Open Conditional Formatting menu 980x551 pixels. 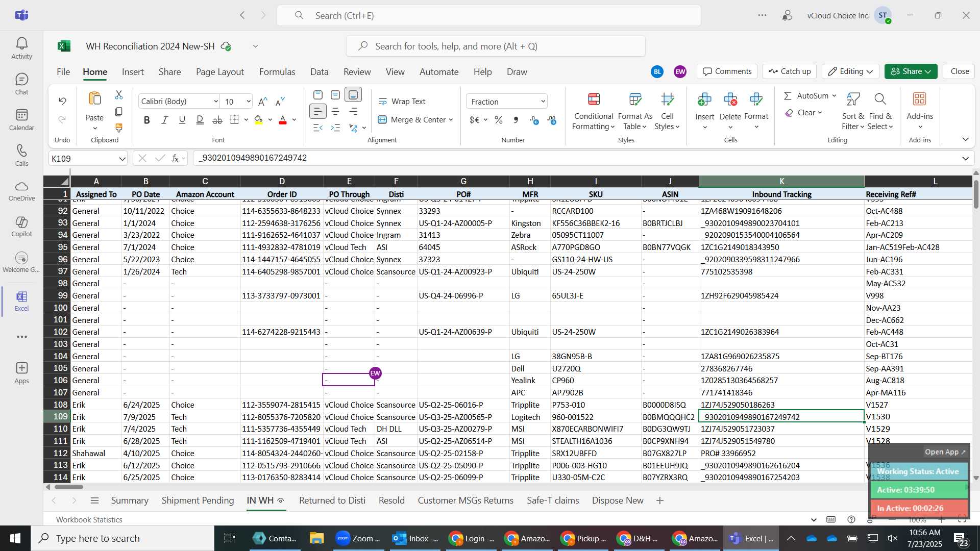click(594, 112)
